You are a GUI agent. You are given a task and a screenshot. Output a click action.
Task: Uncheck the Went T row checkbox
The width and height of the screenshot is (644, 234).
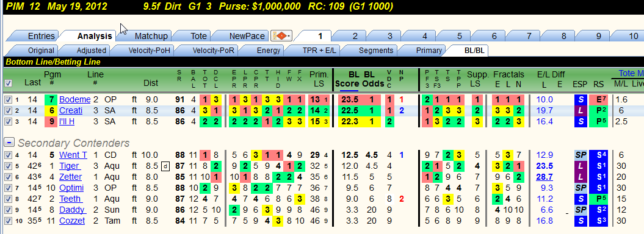8,155
